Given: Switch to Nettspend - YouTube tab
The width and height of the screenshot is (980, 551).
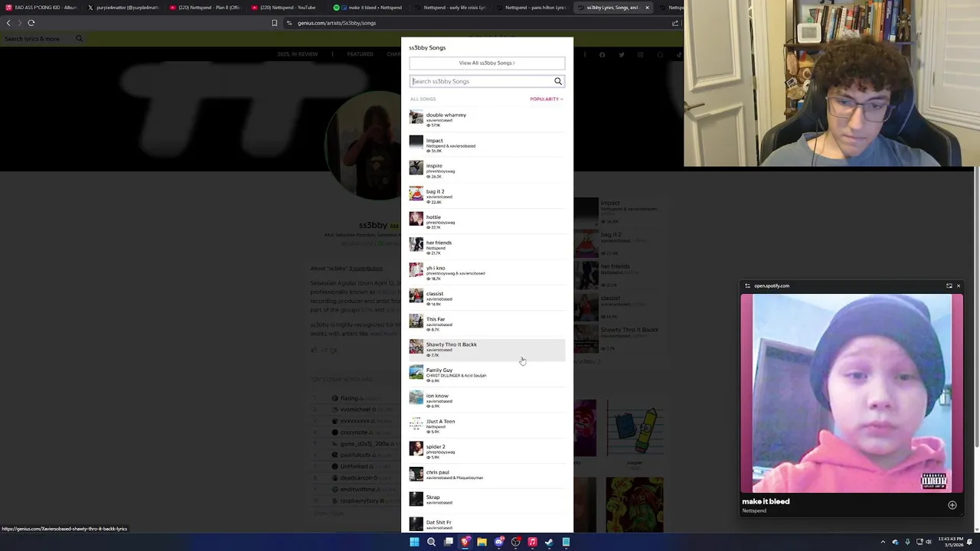Looking at the screenshot, I should pos(287,8).
